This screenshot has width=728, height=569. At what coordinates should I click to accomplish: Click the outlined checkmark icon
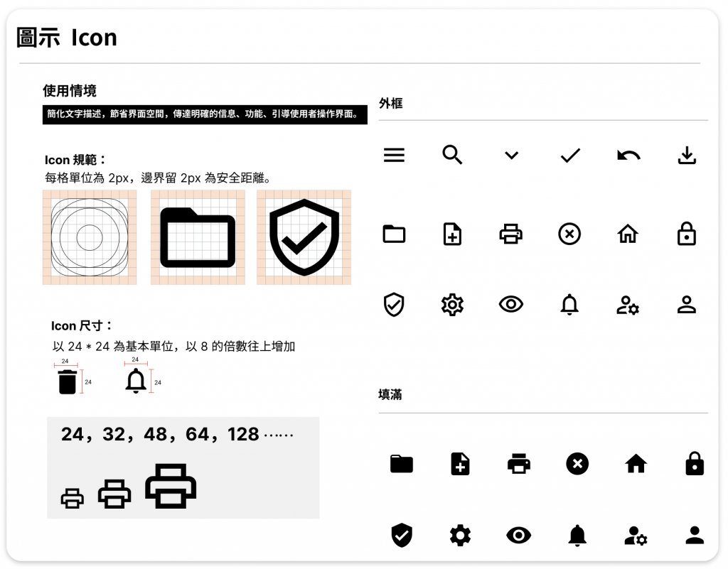(x=570, y=156)
